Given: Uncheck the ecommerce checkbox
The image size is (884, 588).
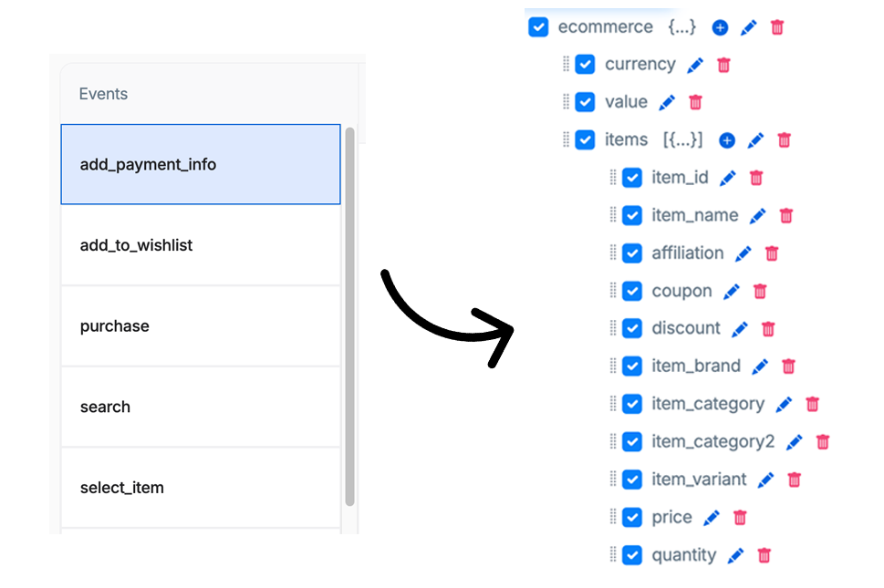Looking at the screenshot, I should click(x=538, y=27).
